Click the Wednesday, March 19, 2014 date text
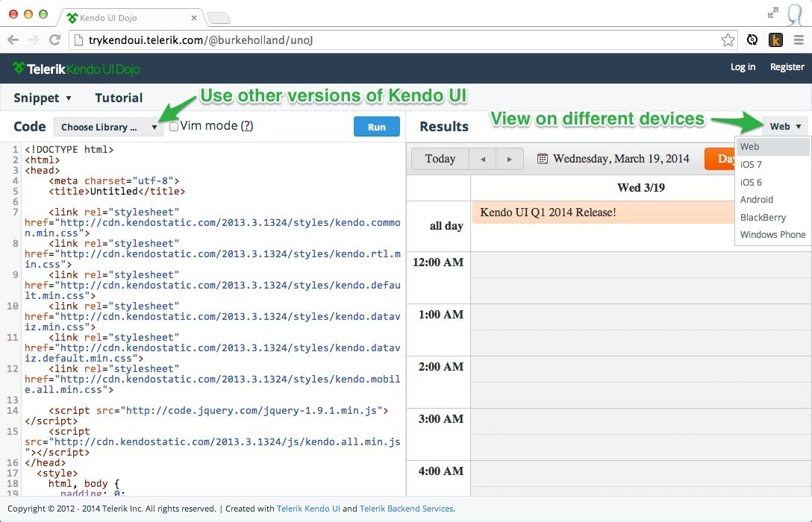This screenshot has width=812, height=522. (x=621, y=159)
